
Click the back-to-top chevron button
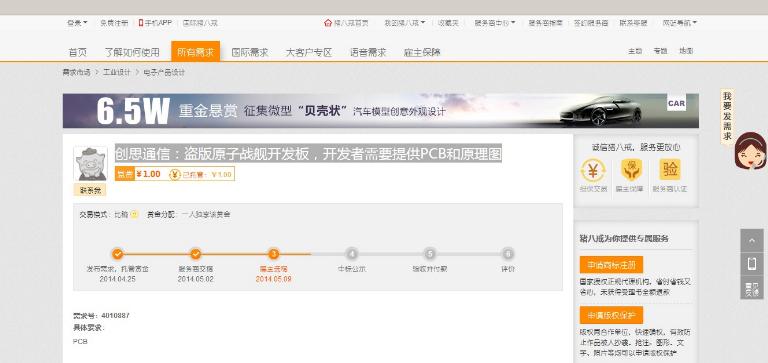tap(752, 241)
